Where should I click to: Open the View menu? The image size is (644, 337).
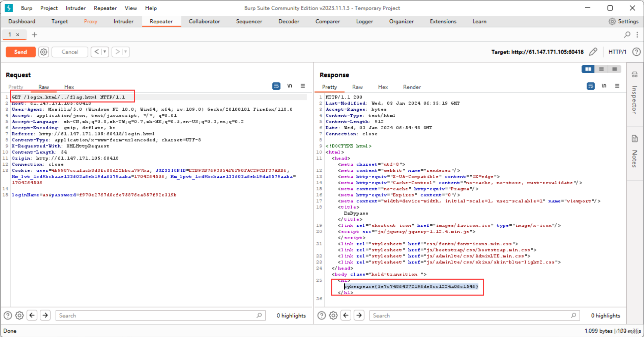coord(131,8)
